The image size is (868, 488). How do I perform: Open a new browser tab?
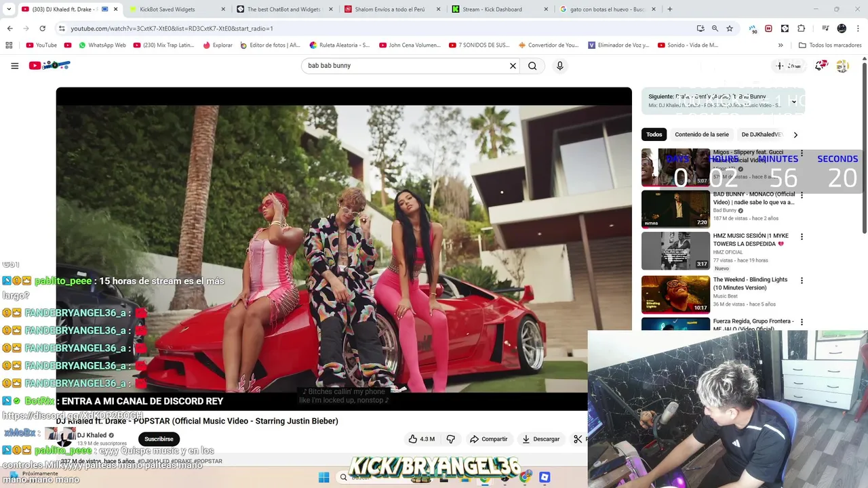[669, 9]
